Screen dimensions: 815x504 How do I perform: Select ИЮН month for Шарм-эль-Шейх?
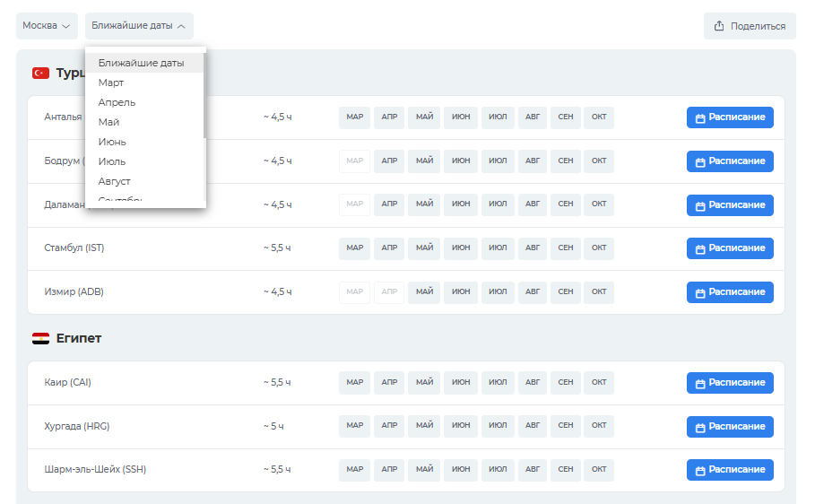pos(461,469)
